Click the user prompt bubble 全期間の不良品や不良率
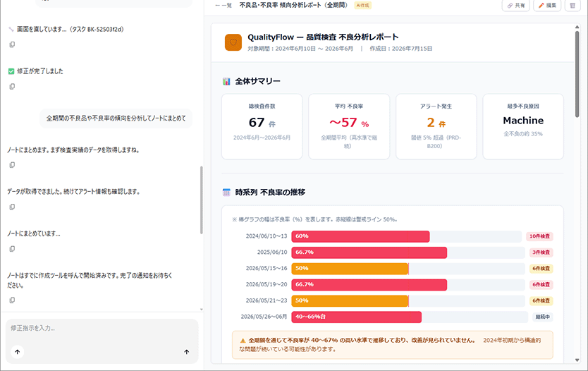 pyautogui.click(x=116, y=118)
